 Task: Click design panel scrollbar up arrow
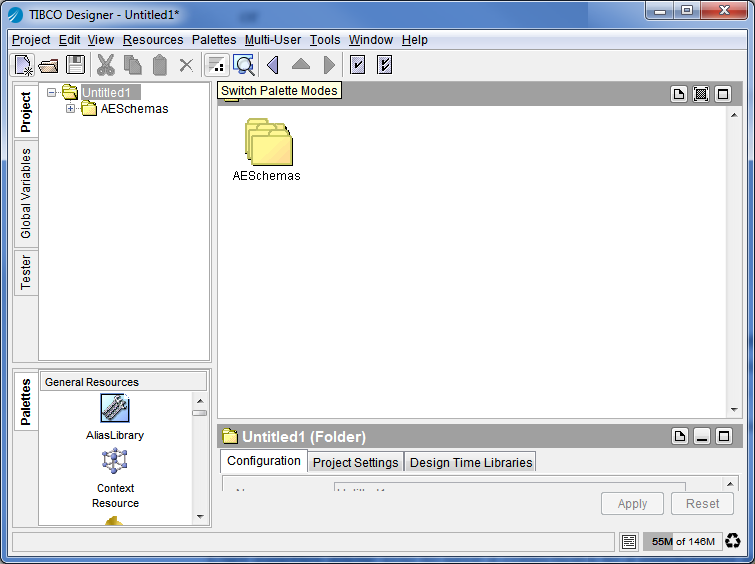pos(734,115)
